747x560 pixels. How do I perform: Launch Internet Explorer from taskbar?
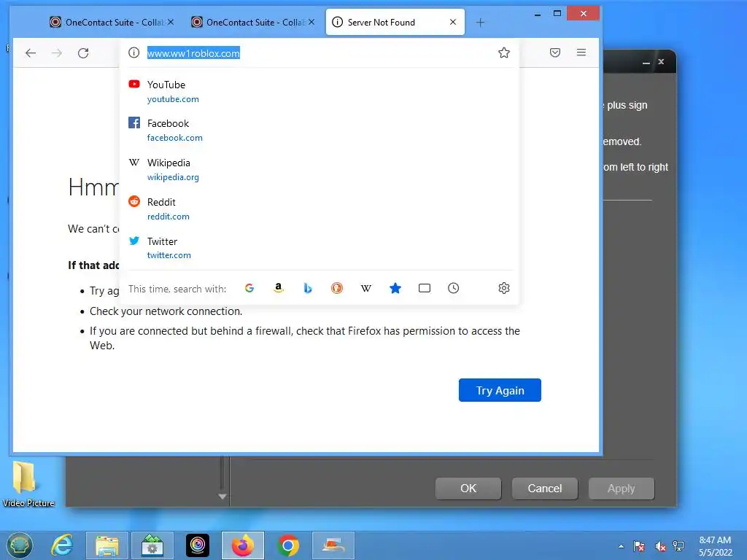pyautogui.click(x=62, y=545)
